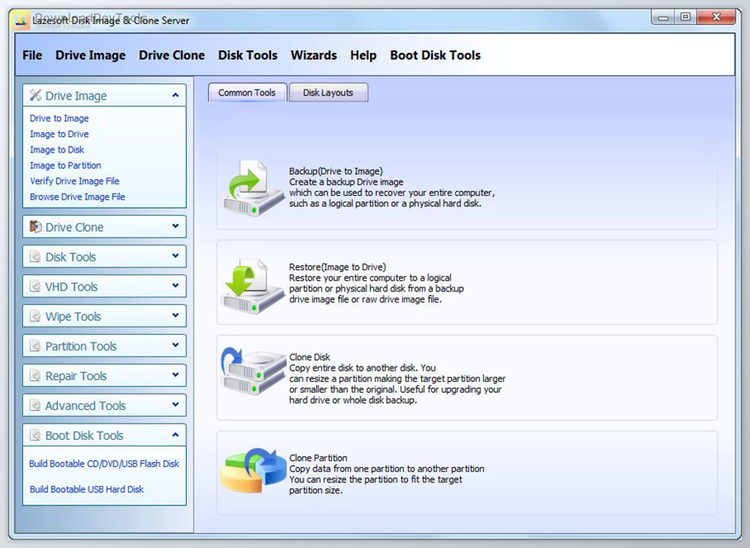
Task: Expand the Advanced Tools section
Action: pyautogui.click(x=176, y=406)
